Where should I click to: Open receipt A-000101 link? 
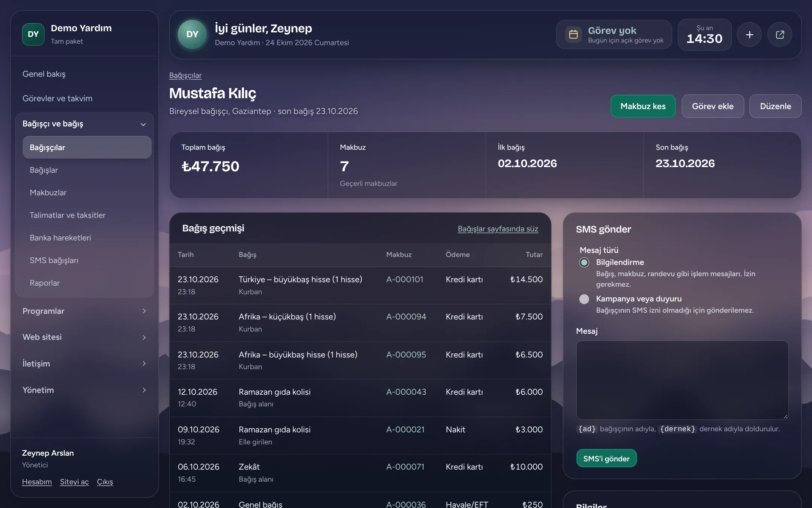[x=404, y=280]
